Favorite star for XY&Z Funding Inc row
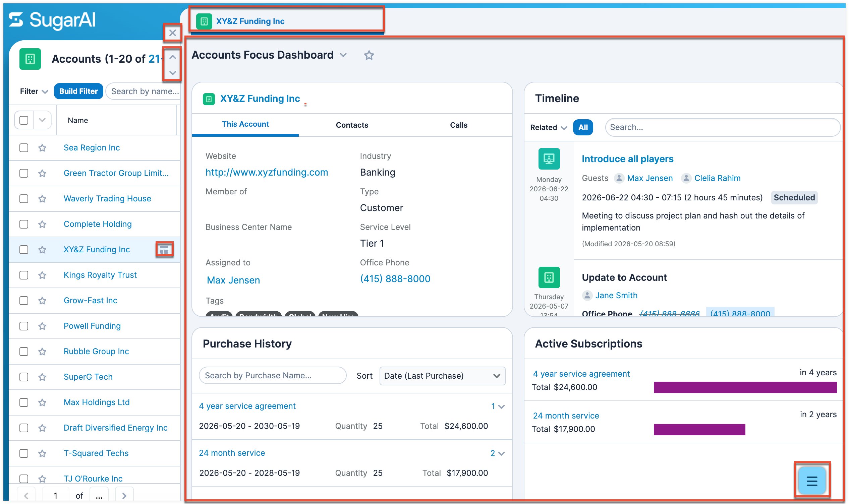 coord(42,250)
